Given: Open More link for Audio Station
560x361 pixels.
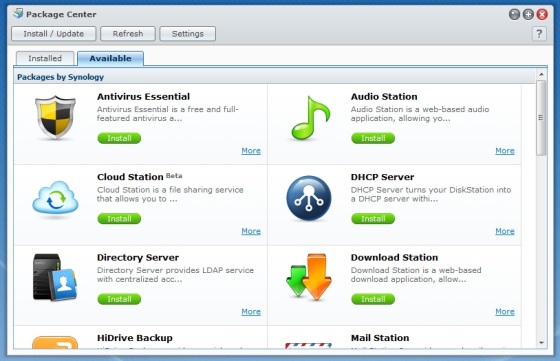Looking at the screenshot, I should (505, 151).
